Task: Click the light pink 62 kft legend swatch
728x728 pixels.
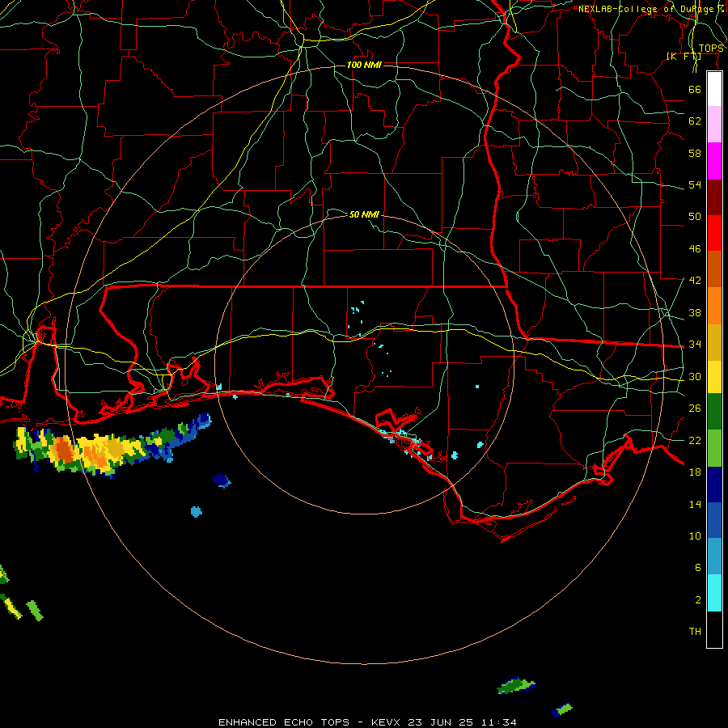Action: tap(714, 124)
